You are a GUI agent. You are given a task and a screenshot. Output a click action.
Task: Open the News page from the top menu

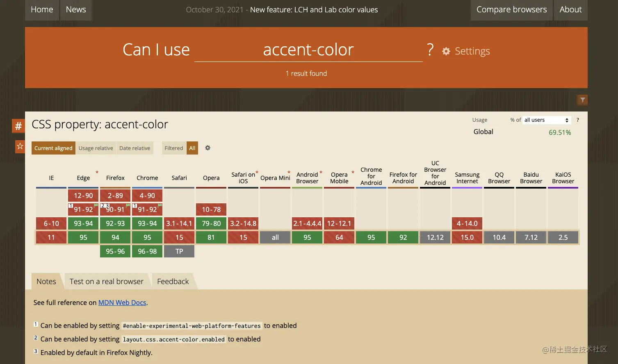click(76, 9)
